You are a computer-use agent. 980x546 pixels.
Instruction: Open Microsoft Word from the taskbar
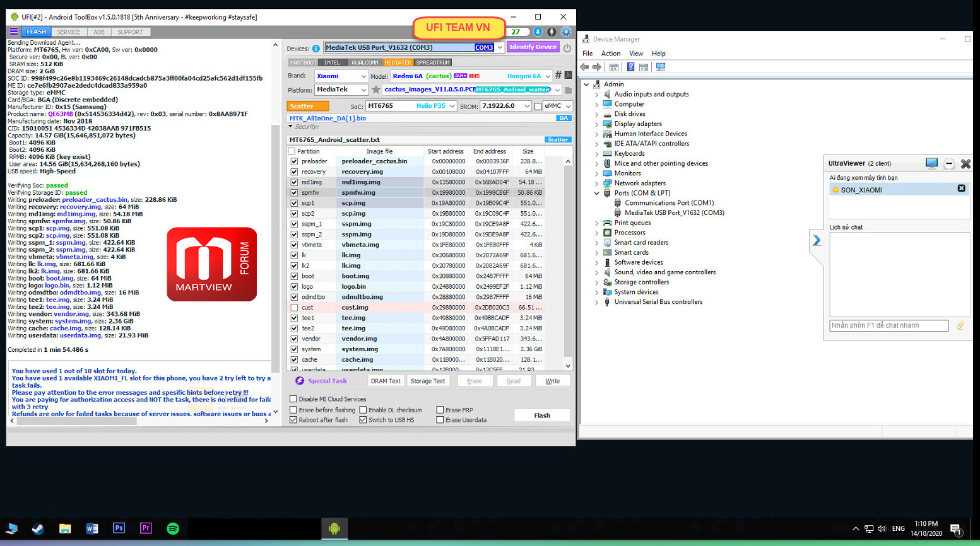pyautogui.click(x=92, y=528)
